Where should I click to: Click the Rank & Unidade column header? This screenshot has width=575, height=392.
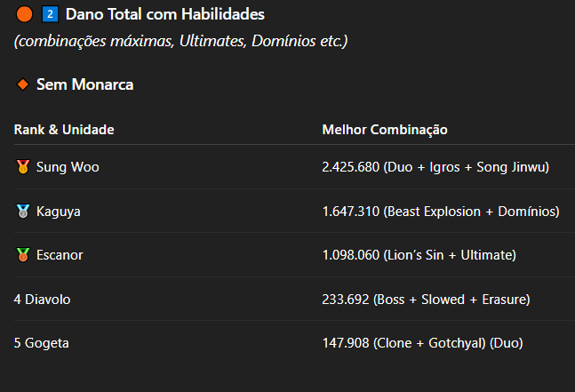(64, 130)
